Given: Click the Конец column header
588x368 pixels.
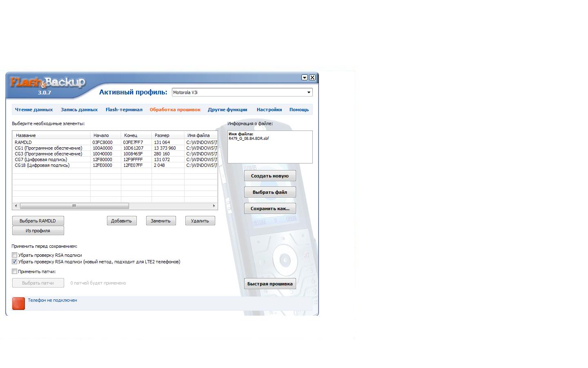Looking at the screenshot, I should [x=136, y=135].
